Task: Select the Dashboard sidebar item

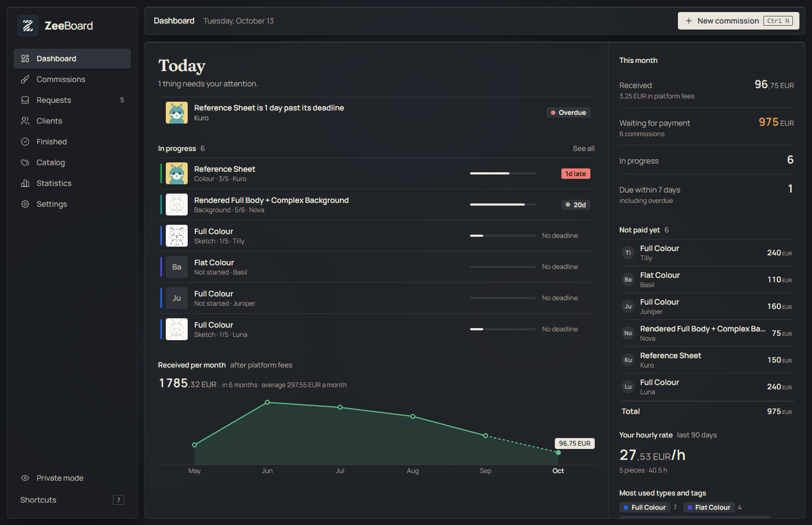Action: (72, 59)
